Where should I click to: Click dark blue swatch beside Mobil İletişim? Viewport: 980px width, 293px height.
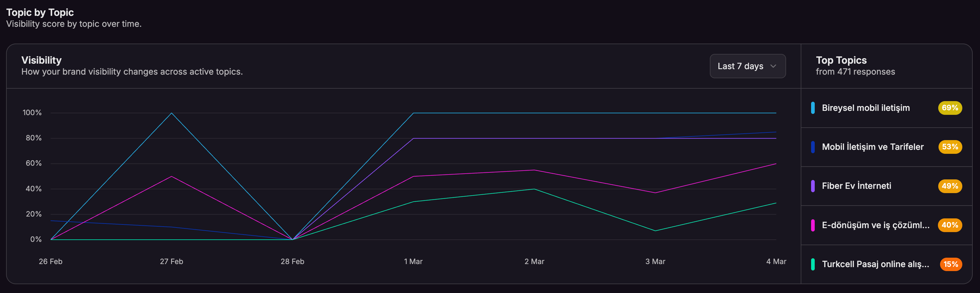click(x=813, y=147)
